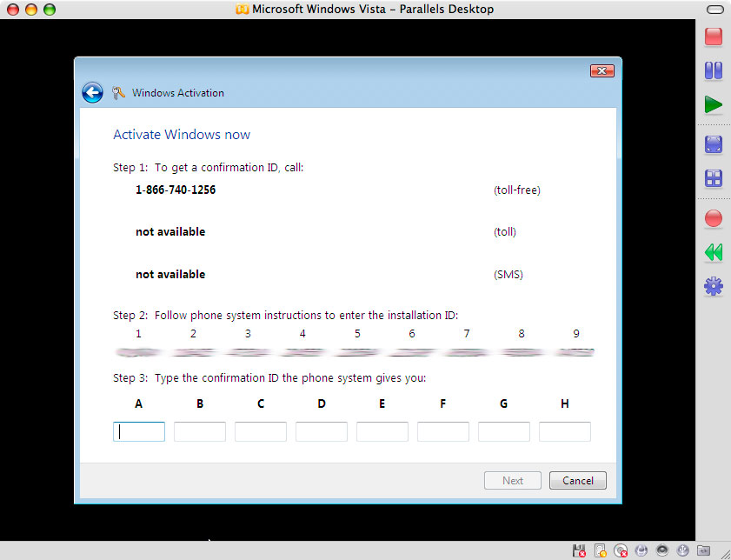Click the window resize grip corner
Screen dimensions: 731x560
pyautogui.click(x=724, y=553)
